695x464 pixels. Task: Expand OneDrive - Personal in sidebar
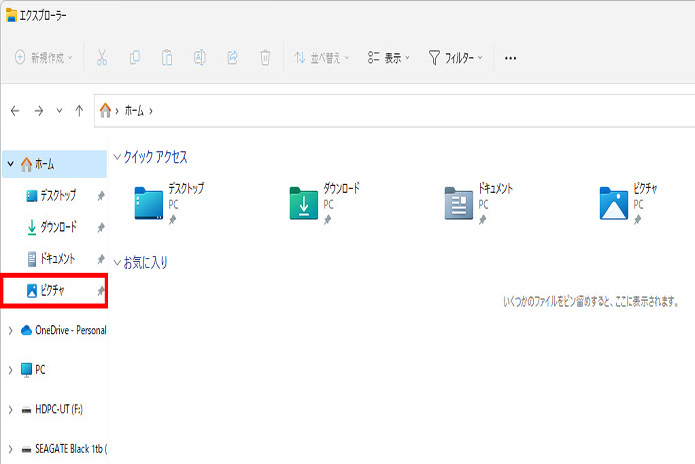click(x=10, y=330)
